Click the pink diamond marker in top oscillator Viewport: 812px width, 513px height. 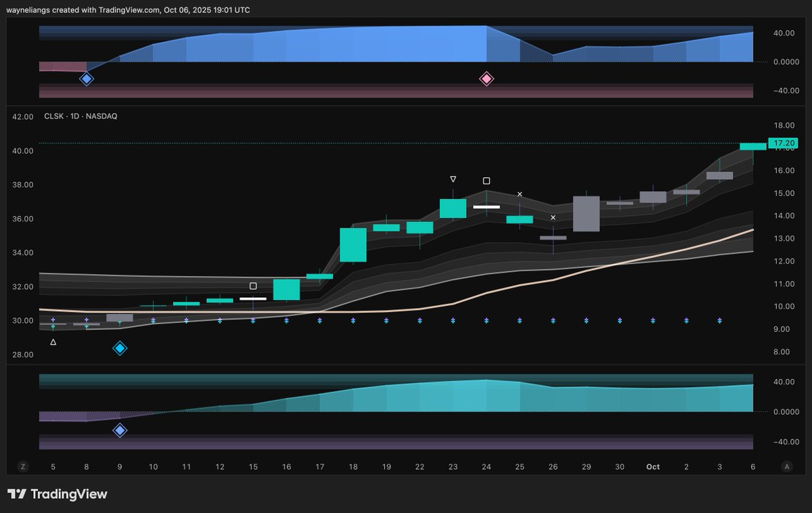(x=486, y=79)
